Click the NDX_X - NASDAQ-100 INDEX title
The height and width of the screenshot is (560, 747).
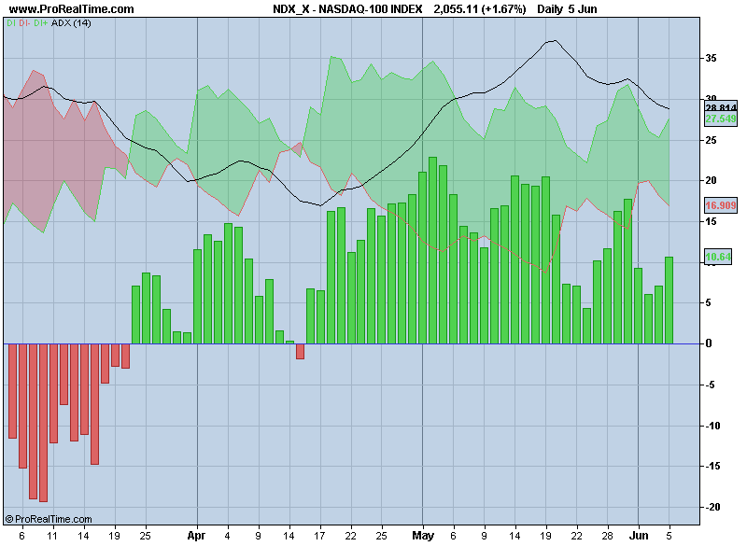[x=347, y=8]
